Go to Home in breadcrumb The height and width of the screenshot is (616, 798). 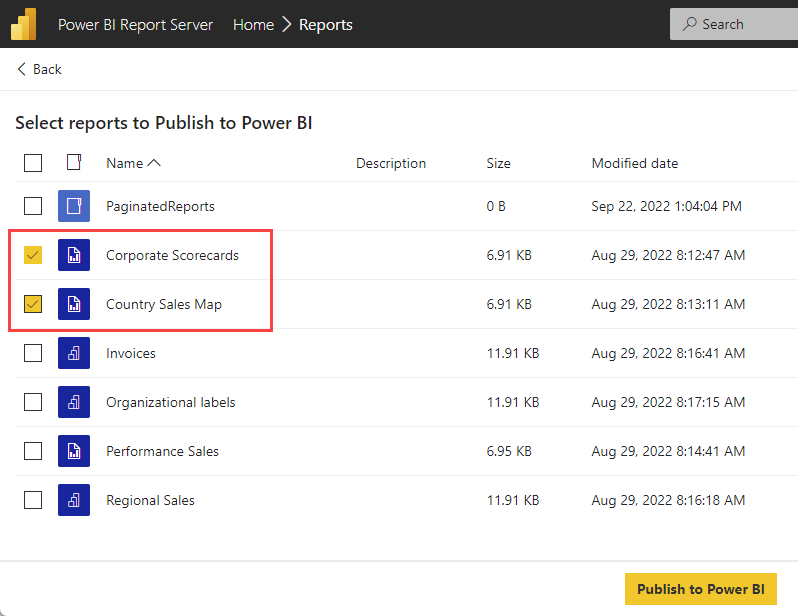click(253, 24)
